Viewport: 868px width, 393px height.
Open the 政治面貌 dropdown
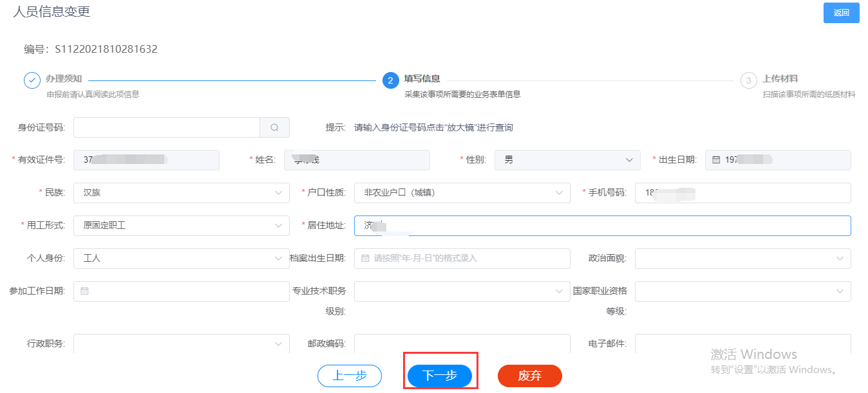pos(742,258)
